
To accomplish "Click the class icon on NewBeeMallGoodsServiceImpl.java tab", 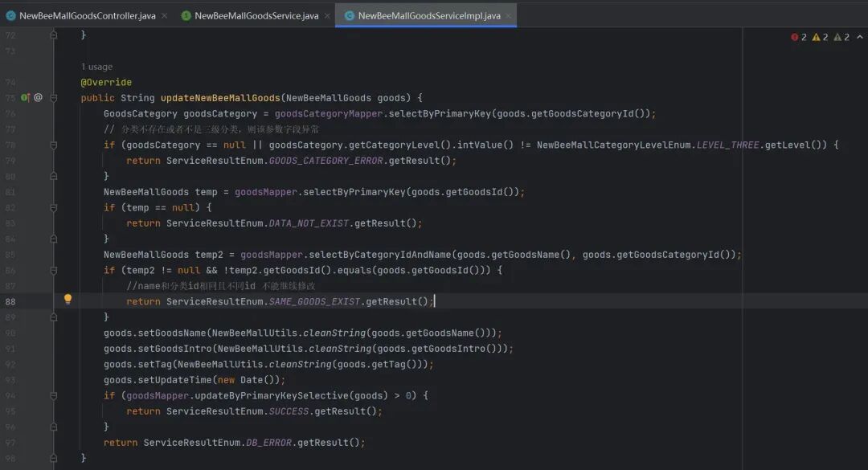I will pos(350,16).
